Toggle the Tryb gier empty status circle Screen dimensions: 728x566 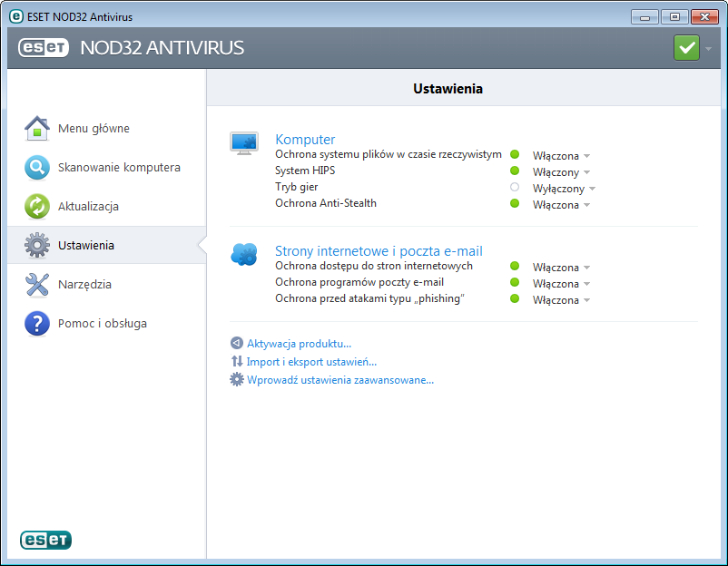515,187
